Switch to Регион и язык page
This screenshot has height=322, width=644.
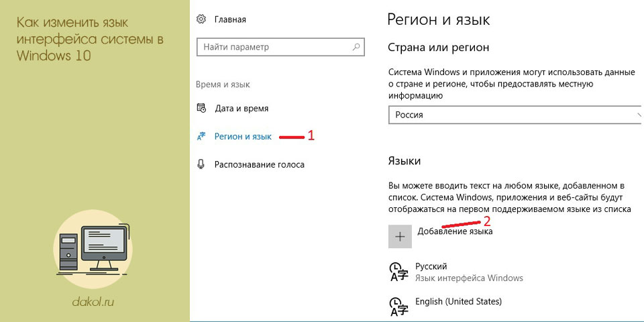point(243,137)
